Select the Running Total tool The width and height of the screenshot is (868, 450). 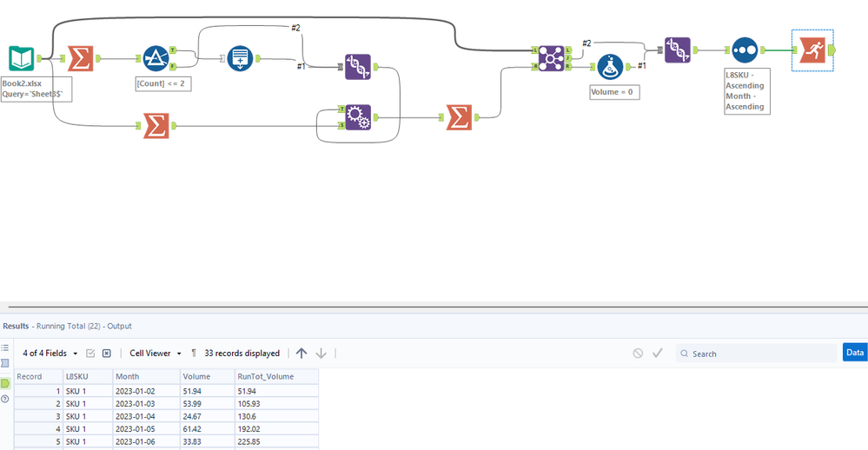coord(812,50)
